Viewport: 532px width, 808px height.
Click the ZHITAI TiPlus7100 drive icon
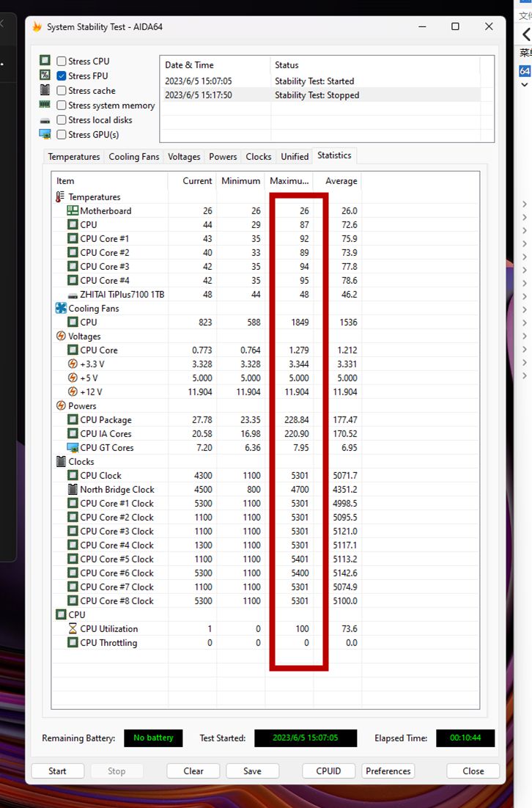73,295
